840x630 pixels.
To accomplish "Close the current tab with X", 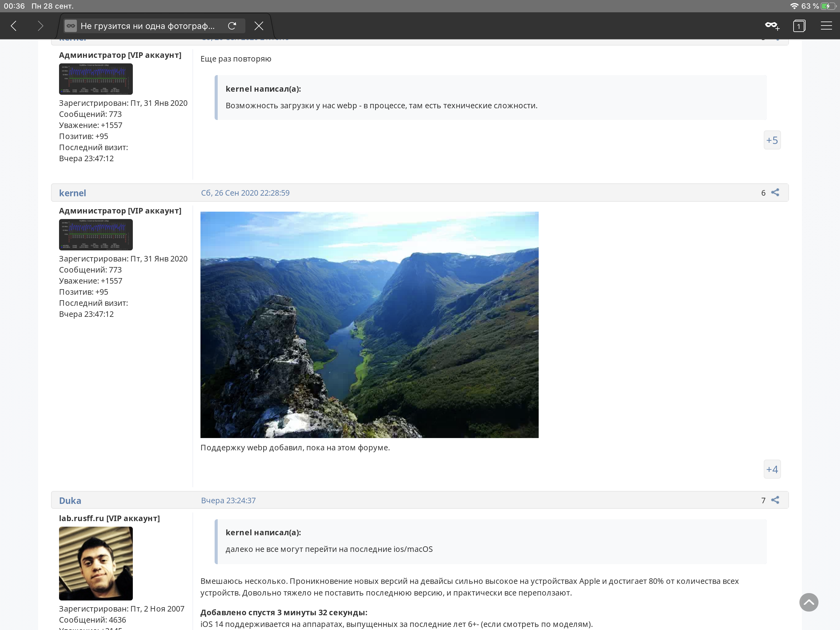I will [x=259, y=26].
